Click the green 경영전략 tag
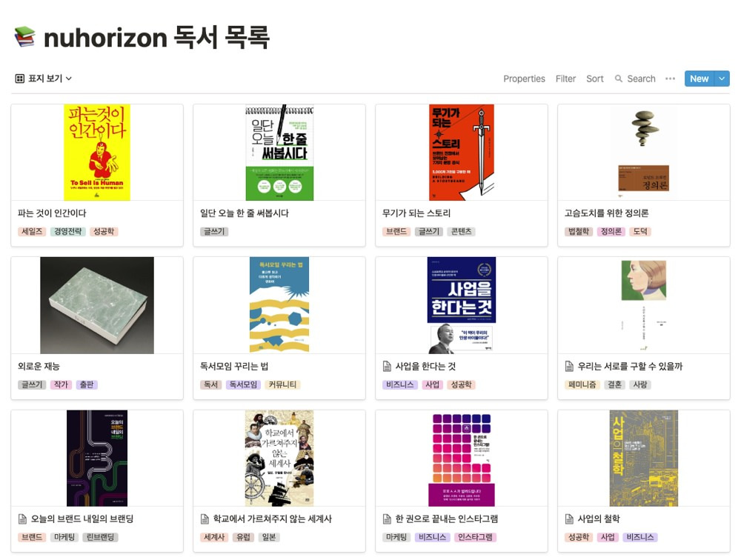Image resolution: width=741 pixels, height=560 pixels. coord(68,232)
